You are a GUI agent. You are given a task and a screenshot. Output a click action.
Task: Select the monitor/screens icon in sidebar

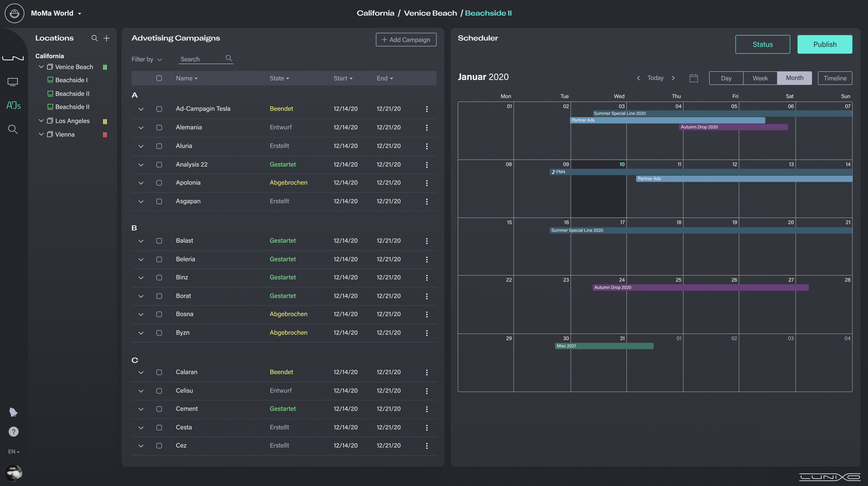13,82
